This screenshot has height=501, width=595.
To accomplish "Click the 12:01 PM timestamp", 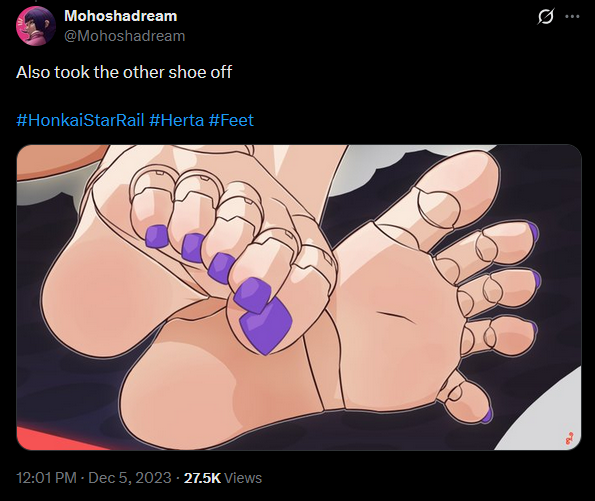I will [x=46, y=478].
